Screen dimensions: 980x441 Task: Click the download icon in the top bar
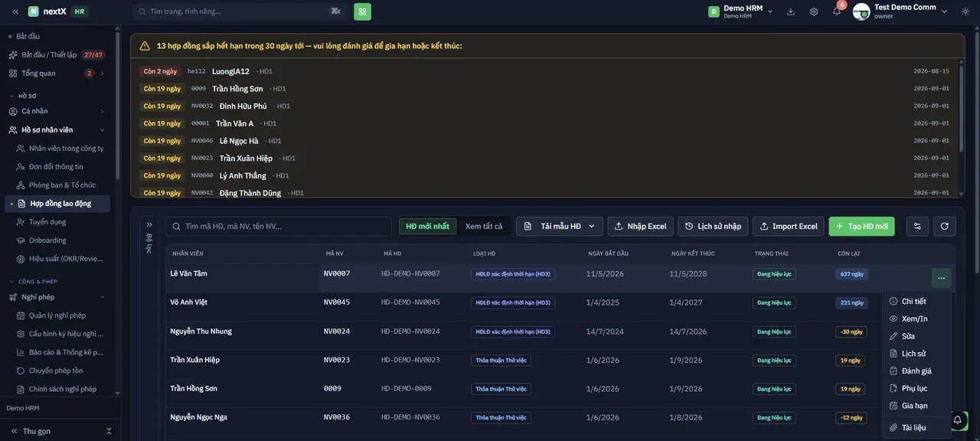coord(791,11)
